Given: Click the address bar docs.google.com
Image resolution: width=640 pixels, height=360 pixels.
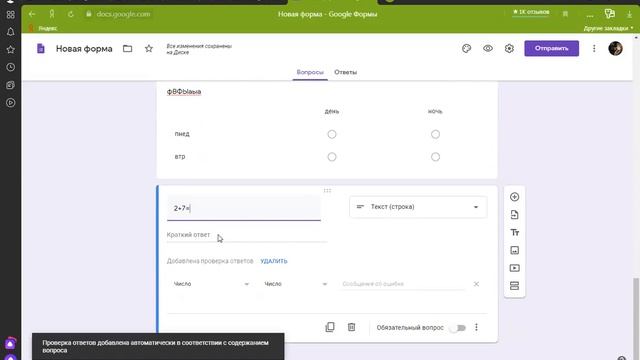Looking at the screenshot, I should pyautogui.click(x=123, y=14).
